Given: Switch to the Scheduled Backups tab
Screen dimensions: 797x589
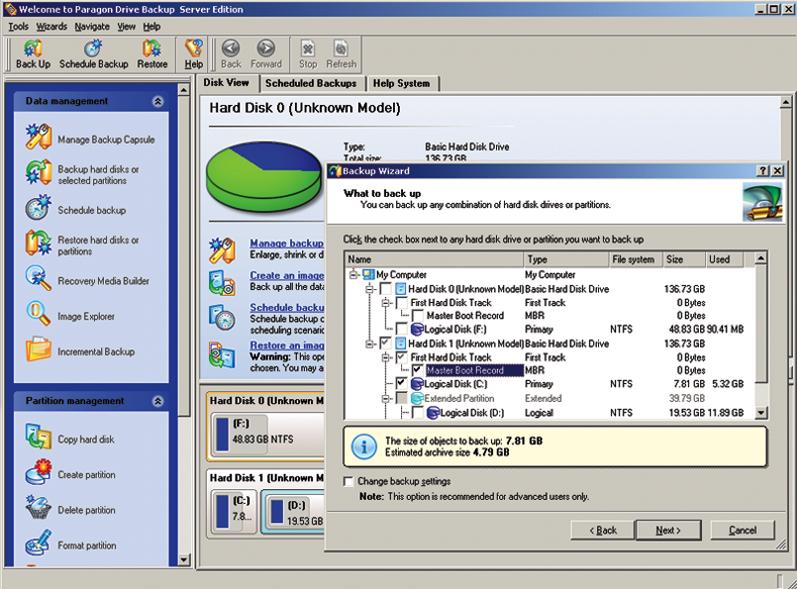Looking at the screenshot, I should (311, 83).
